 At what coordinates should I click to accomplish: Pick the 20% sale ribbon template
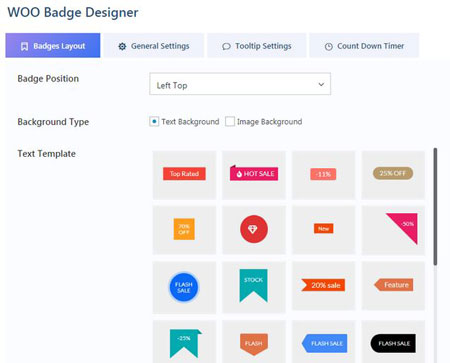(323, 286)
